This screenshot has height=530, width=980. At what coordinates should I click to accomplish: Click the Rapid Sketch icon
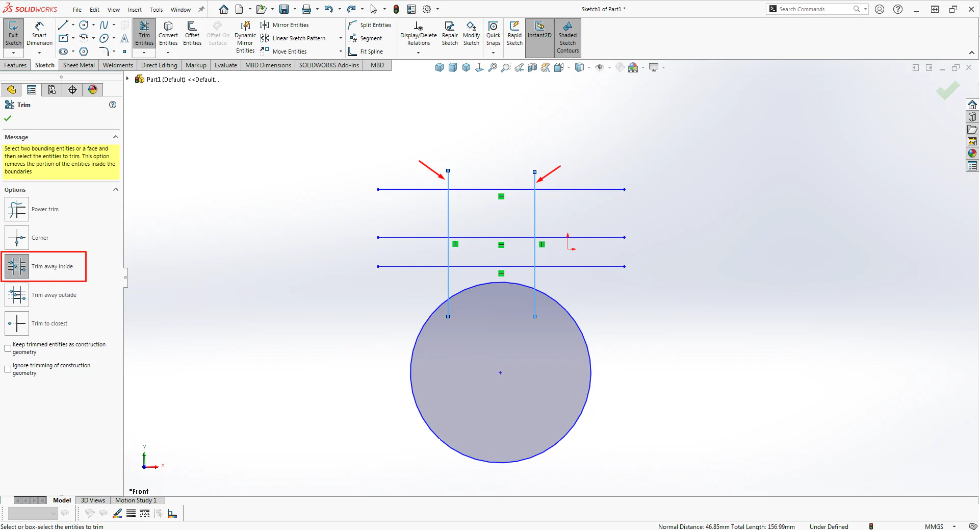[x=514, y=34]
